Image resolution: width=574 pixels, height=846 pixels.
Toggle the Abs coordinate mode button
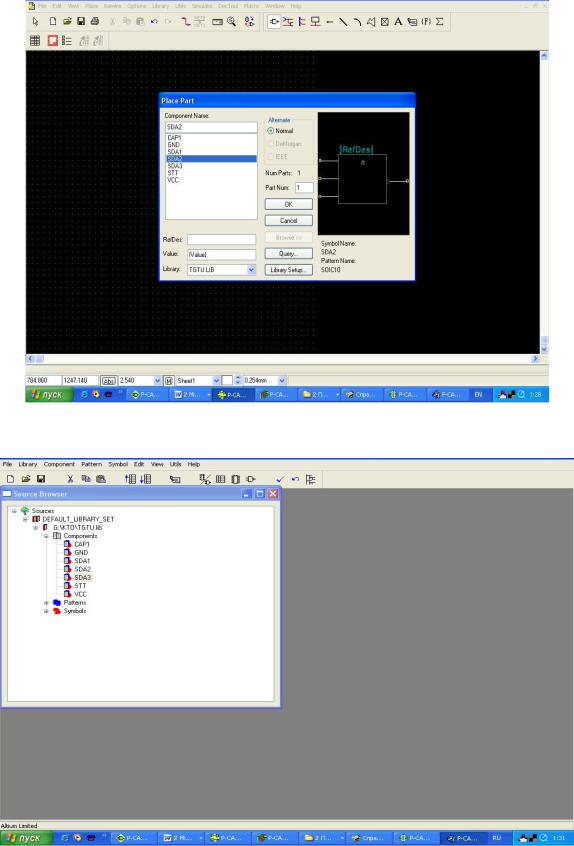click(x=109, y=380)
